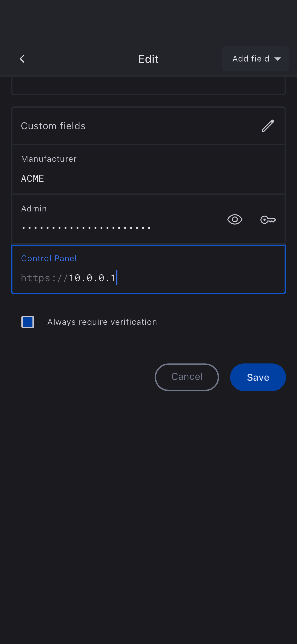297x644 pixels.
Task: Generate a password using the key icon
Action: point(268,220)
